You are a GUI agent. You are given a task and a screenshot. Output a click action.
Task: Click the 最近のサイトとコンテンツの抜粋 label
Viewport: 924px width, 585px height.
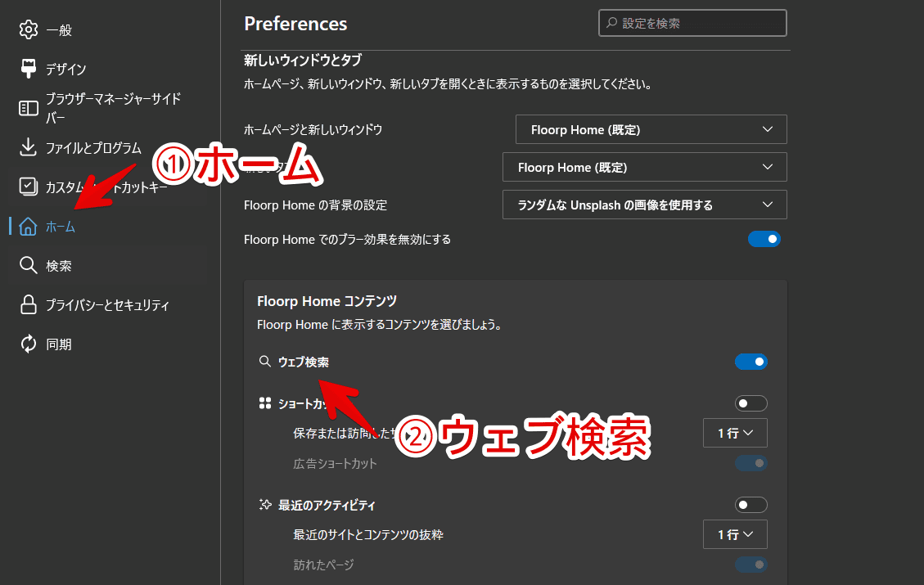pyautogui.click(x=368, y=534)
